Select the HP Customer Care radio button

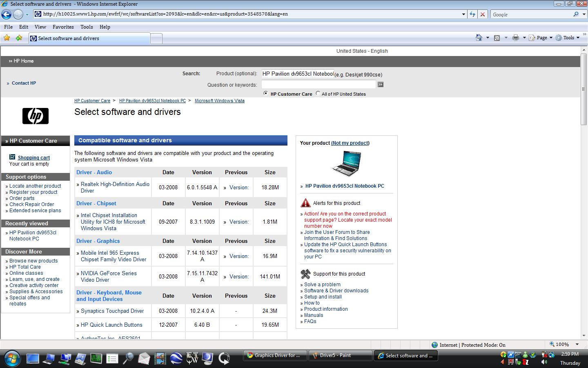pyautogui.click(x=266, y=93)
